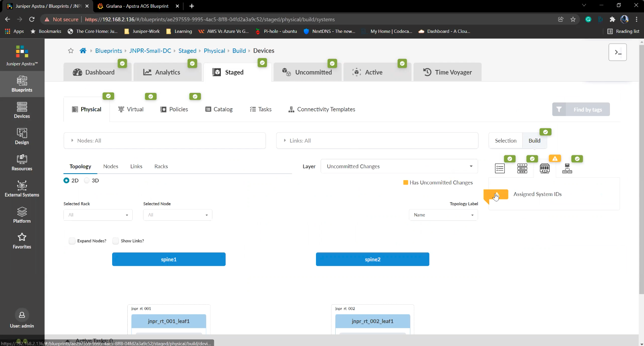Open the User admin profile menu
The height and width of the screenshot is (346, 644).
pos(22,319)
